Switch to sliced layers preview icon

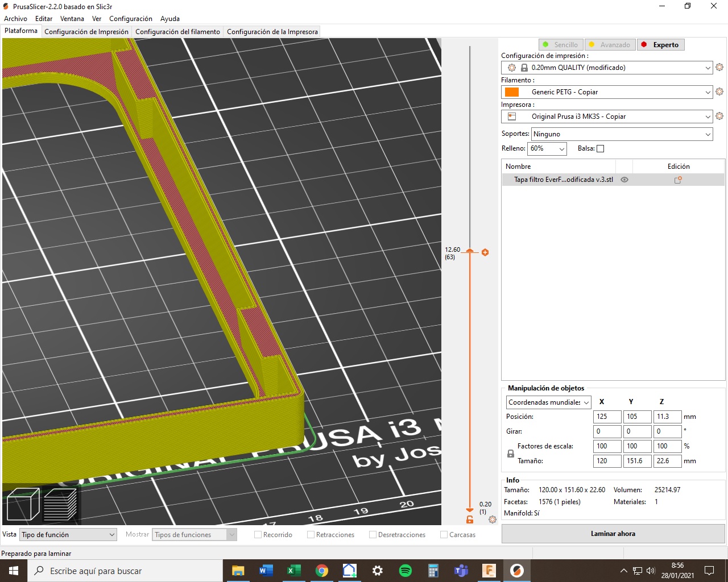(60, 504)
